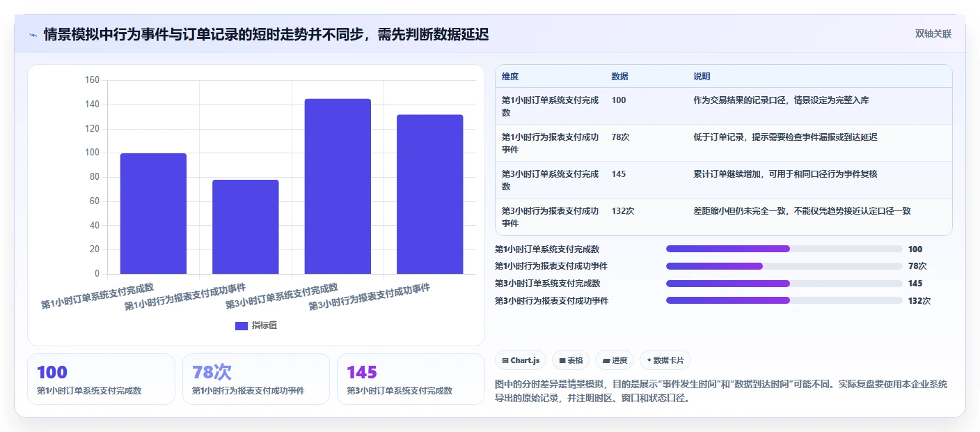Click the bar for 第3小时订单系统支付完成数 in chart
Image resolution: width=980 pixels, height=432 pixels.
[x=338, y=186]
